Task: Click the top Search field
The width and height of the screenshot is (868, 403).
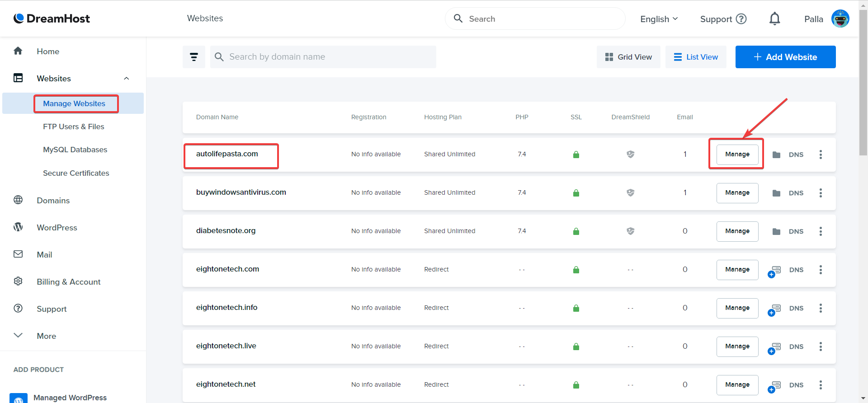Action: 535,19
